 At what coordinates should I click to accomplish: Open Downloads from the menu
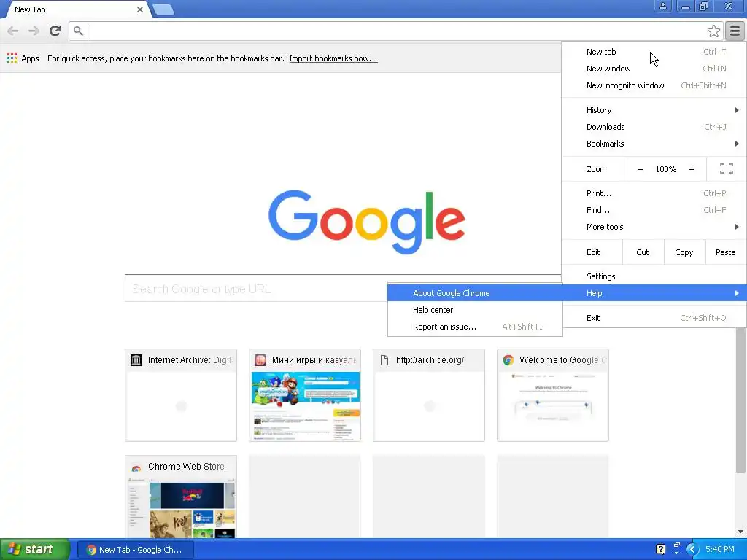coord(654,127)
